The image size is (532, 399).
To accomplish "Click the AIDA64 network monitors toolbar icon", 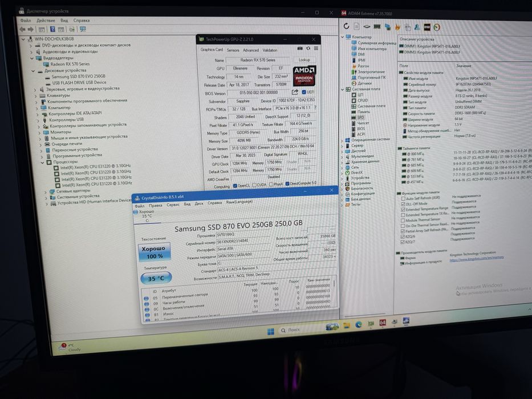I will point(388,27).
